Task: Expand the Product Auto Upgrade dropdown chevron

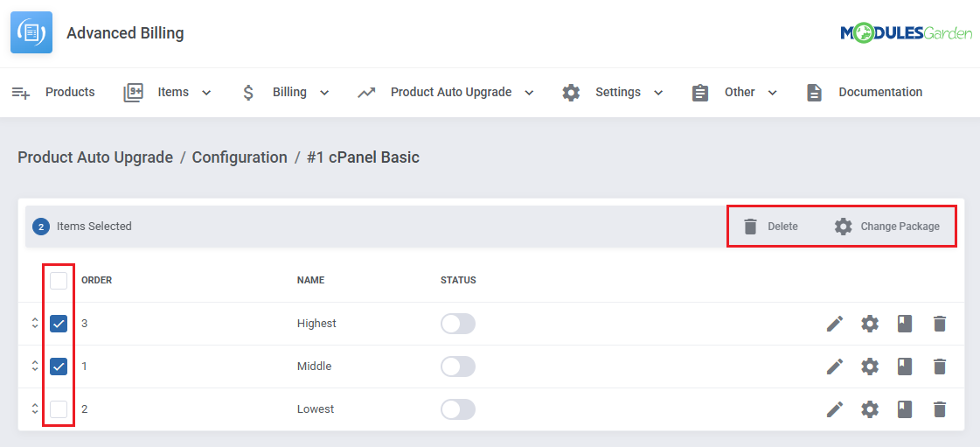Action: [529, 93]
